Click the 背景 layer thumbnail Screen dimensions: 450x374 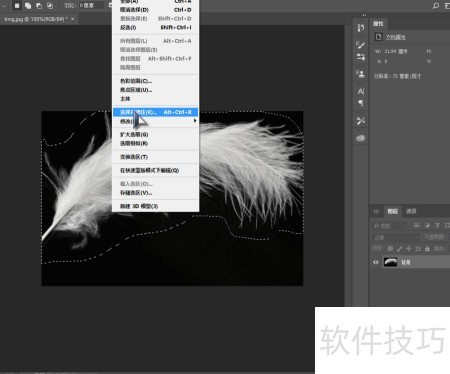390,262
